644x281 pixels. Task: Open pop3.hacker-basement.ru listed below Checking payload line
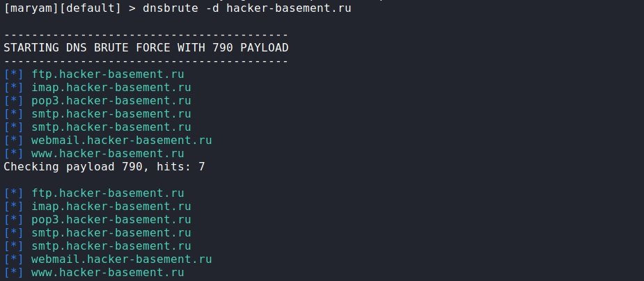[111, 220]
